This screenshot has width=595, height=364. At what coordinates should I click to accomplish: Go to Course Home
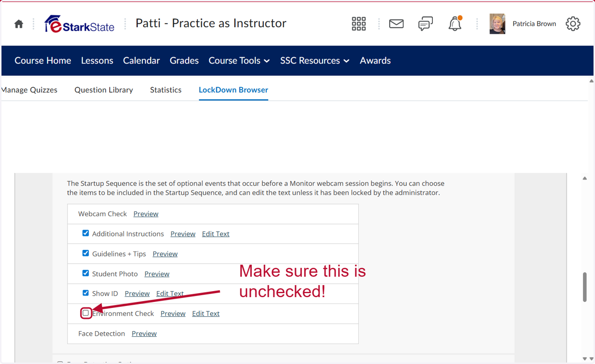point(43,61)
